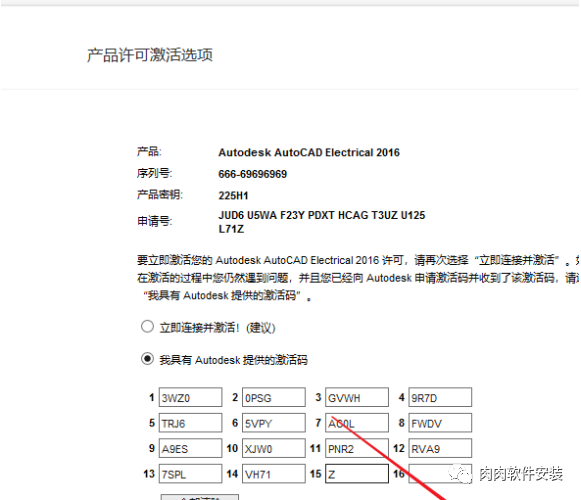Image resolution: width=581 pixels, height=500 pixels.
Task: Click activation code field 8 containing FWDV
Action: point(440,423)
